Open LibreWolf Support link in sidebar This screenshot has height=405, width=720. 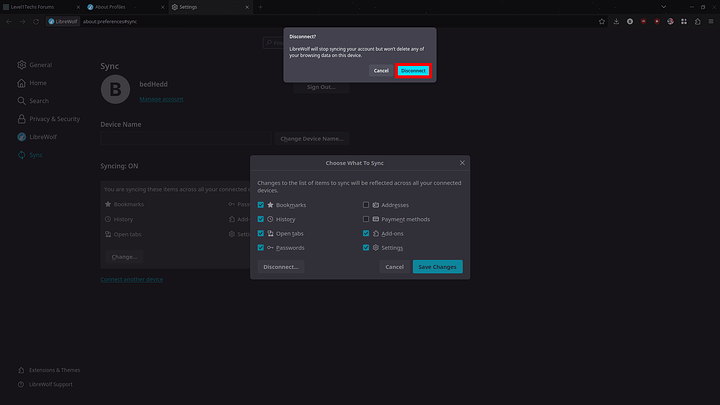click(45, 384)
